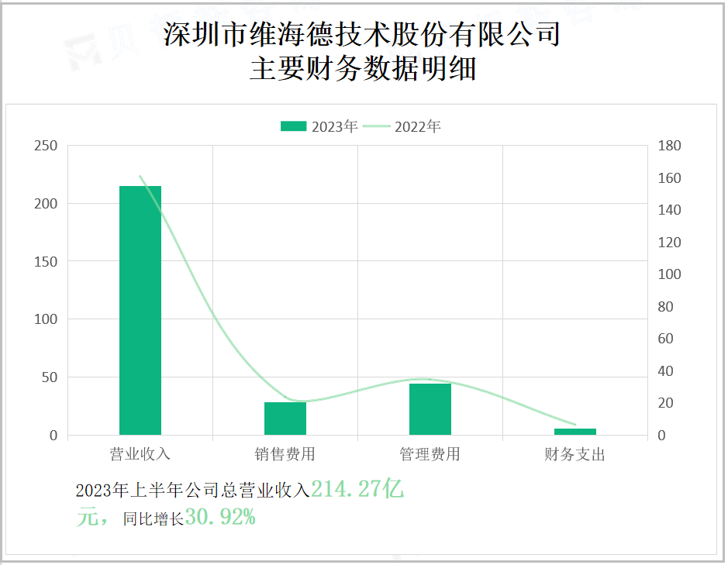Click the 销售费用 axis category label
Viewport: 728px width, 565px height.
(285, 454)
